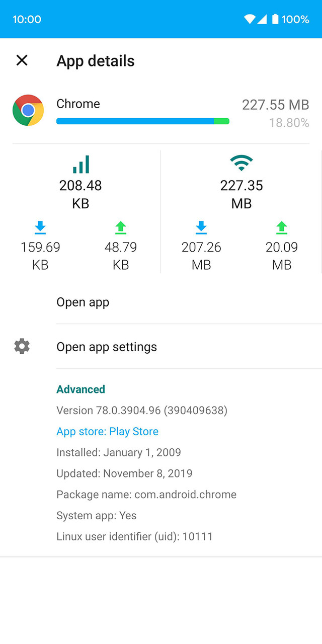Open app settings for Chrome
The image size is (322, 644).
[x=107, y=346]
